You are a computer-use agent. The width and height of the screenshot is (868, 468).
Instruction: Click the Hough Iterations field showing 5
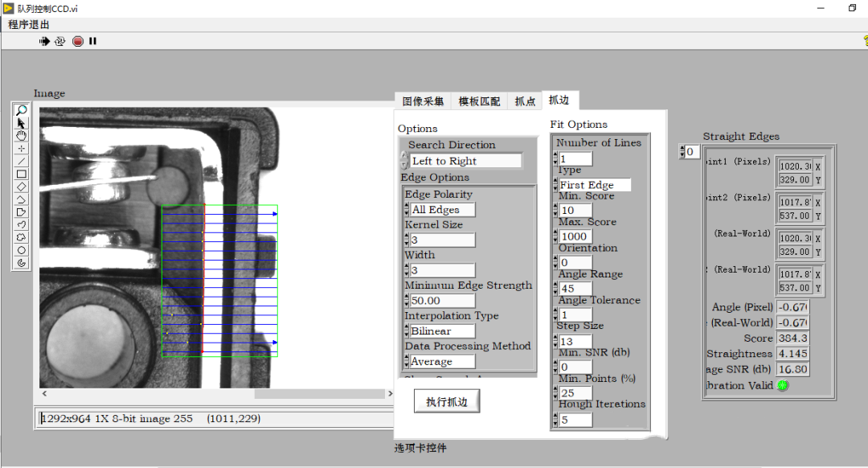(575, 420)
